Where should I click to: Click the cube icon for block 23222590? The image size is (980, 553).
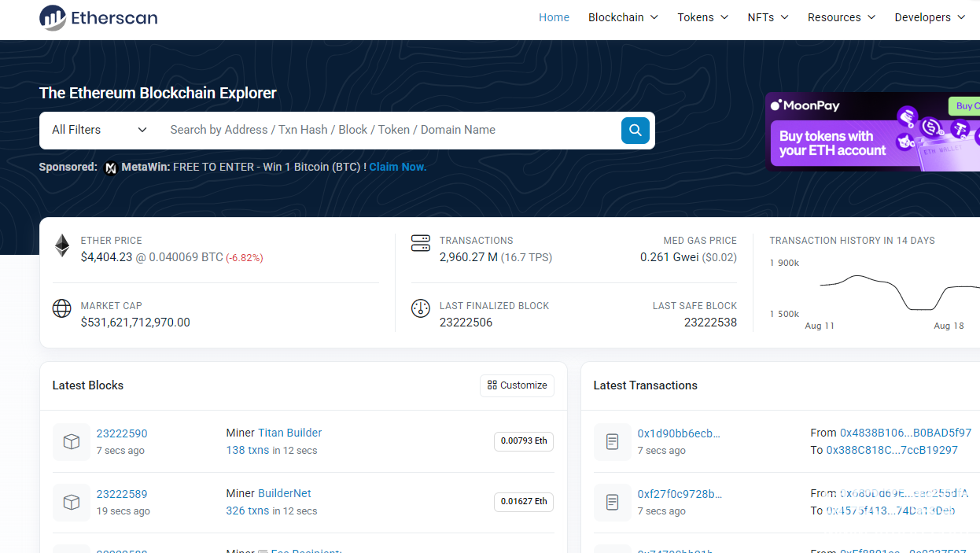(72, 442)
